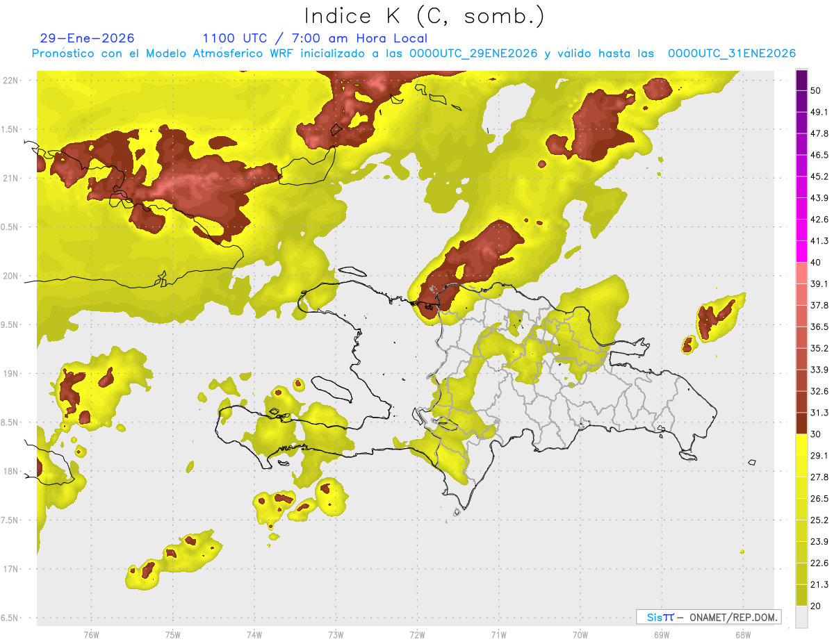Click the colorbar value "43.9"

point(819,198)
